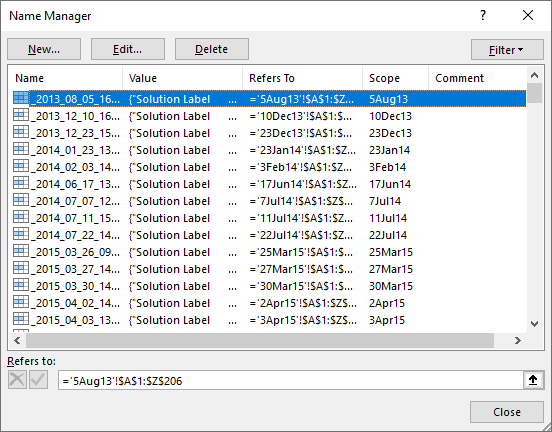This screenshot has height=432, width=552.
Task: Click the Edit... button
Action: (x=128, y=49)
